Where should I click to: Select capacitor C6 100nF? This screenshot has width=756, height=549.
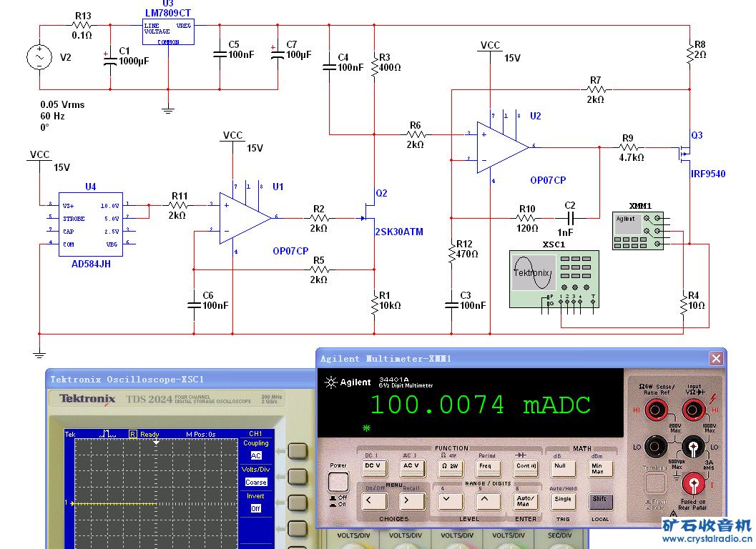tap(194, 305)
